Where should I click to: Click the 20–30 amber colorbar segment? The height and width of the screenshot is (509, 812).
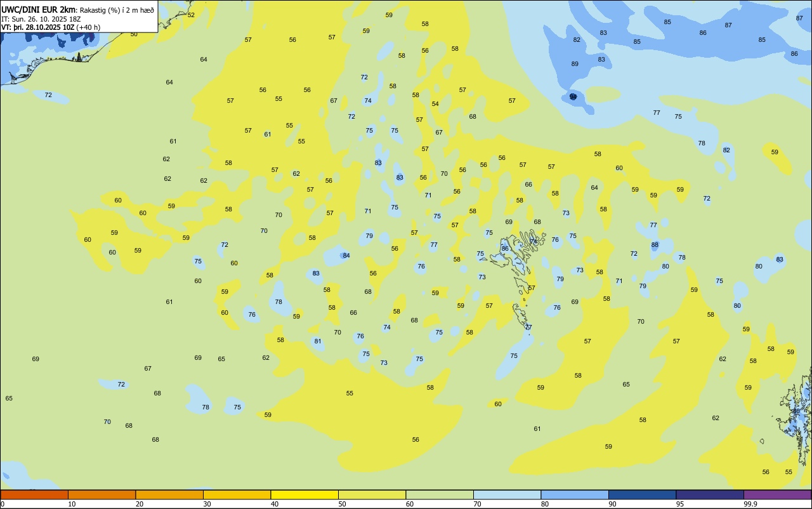pyautogui.click(x=169, y=495)
